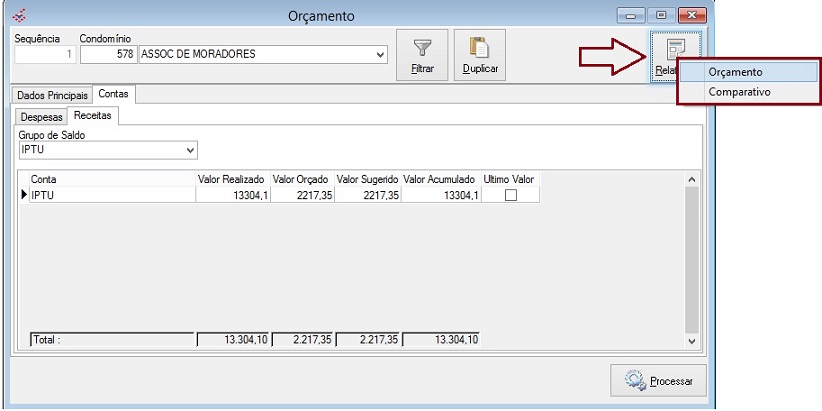Click the Valor Orçado cell for IPTU
This screenshot has width=822, height=411.
[301, 196]
